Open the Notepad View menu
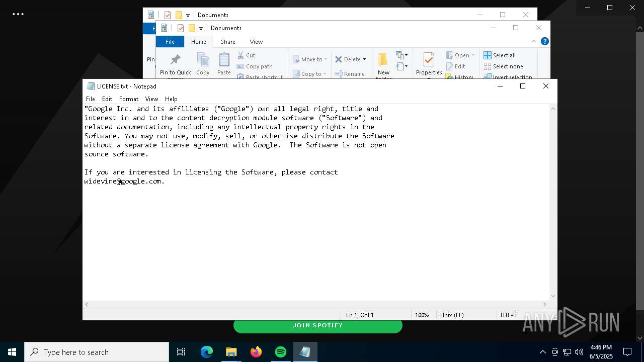The height and width of the screenshot is (362, 644). point(151,99)
